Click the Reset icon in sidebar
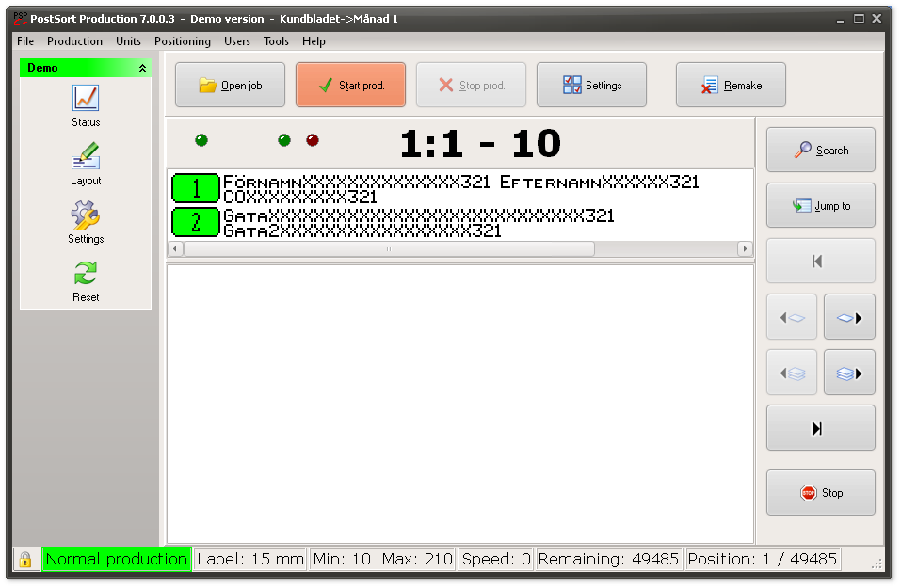The width and height of the screenshot is (901, 588). [86, 280]
